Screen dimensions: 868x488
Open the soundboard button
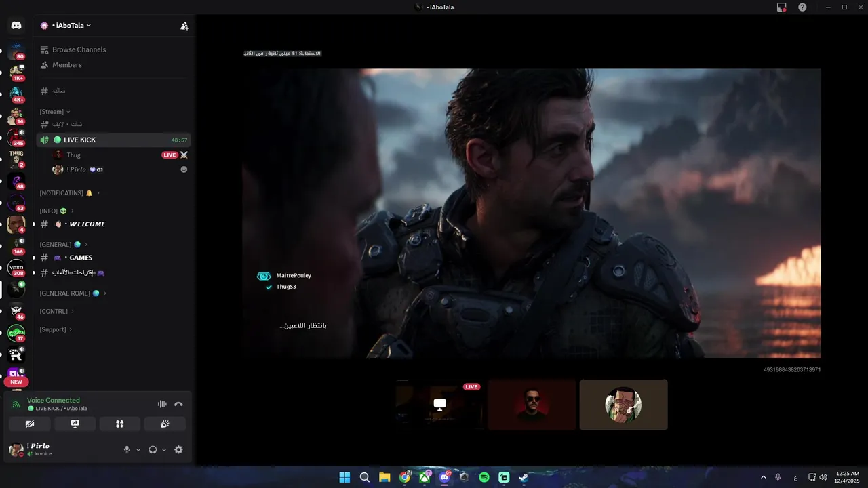tap(165, 424)
